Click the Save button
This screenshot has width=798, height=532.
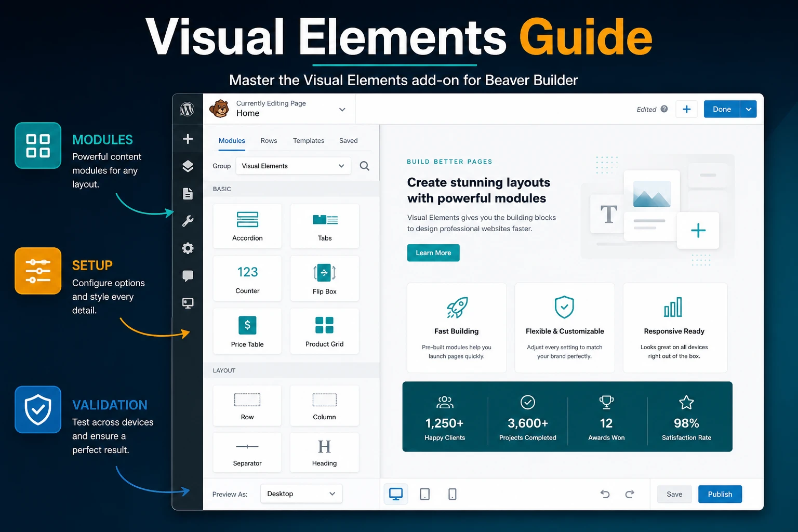point(674,494)
